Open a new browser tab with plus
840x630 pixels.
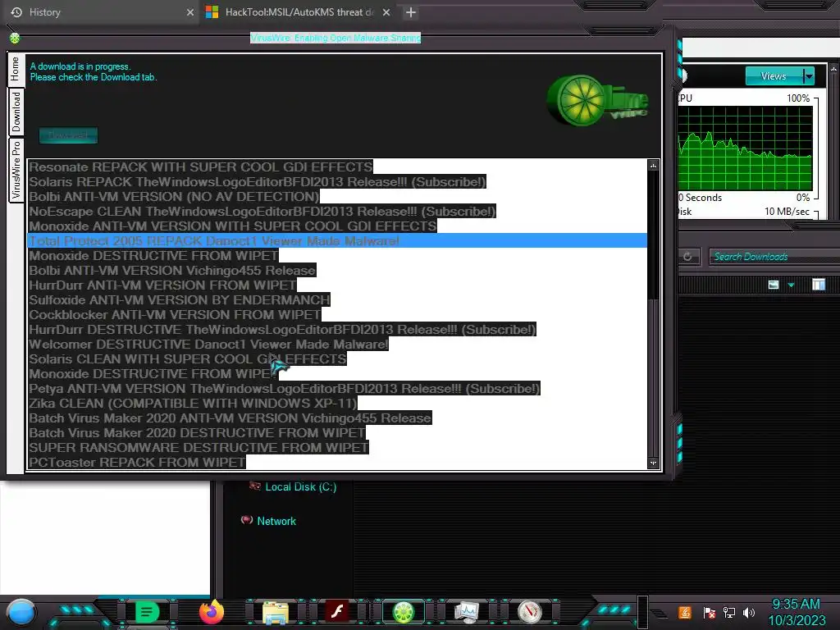[410, 12]
